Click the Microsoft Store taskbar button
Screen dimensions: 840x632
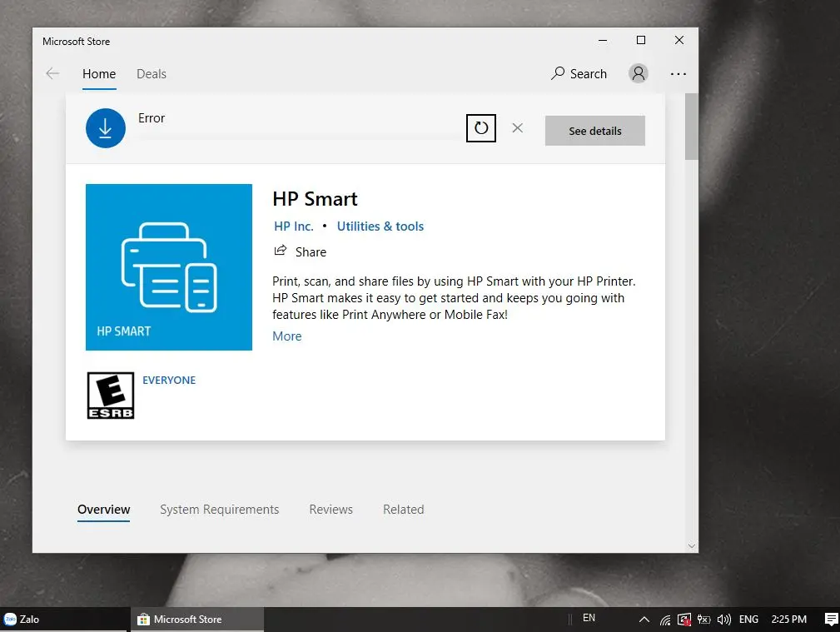[197, 620]
